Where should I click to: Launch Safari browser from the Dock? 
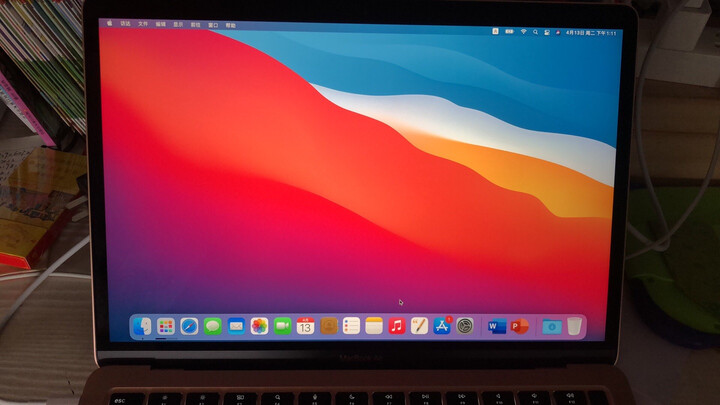[189, 326]
